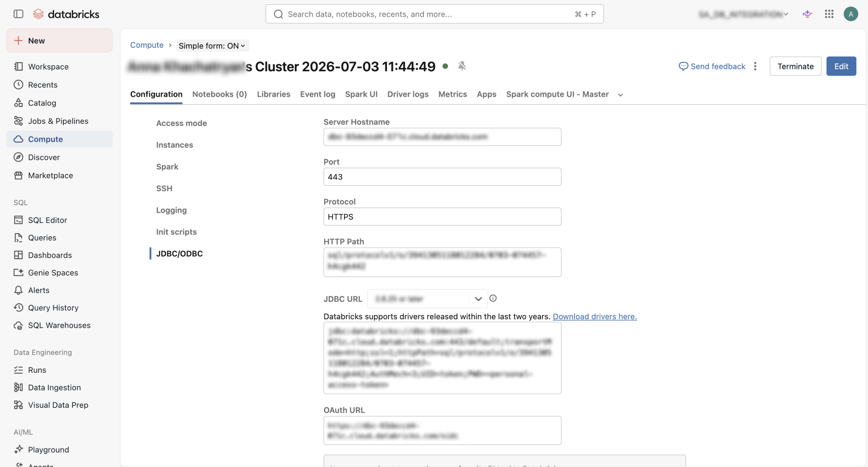Image resolution: width=868 pixels, height=467 pixels.
Task: Click the JDBC URL text area
Action: (442, 358)
